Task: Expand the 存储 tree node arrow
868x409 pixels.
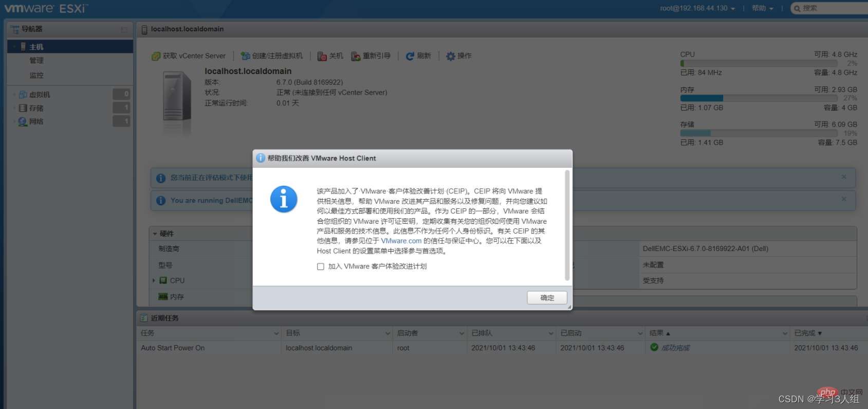Action: click(x=14, y=108)
